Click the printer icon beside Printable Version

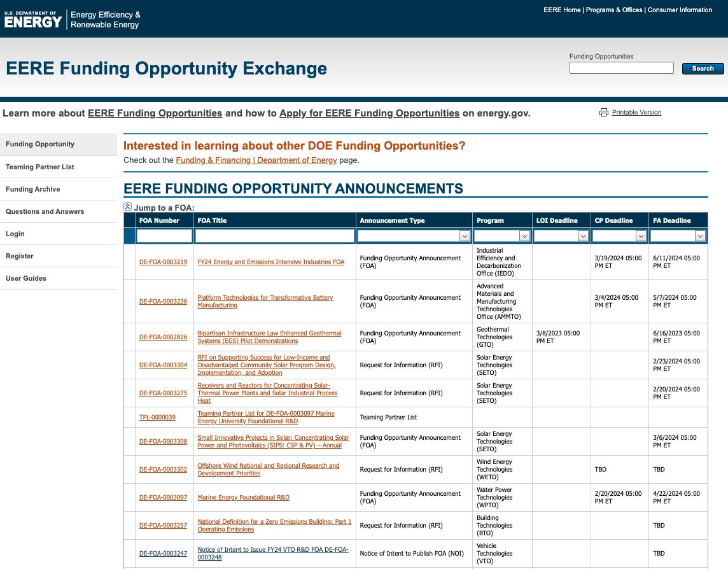click(x=603, y=113)
